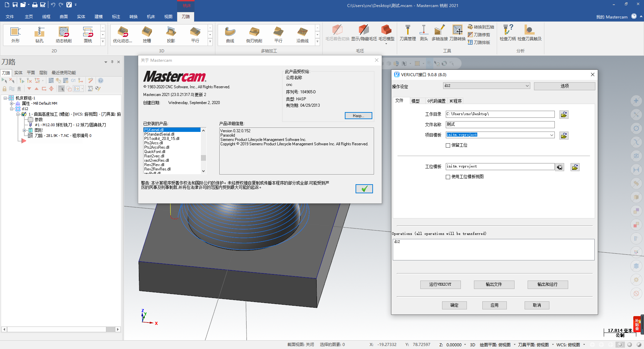The height and width of the screenshot is (349, 644).
Task: Toggle operation 1 曲面高速加工 selection checkmark
Action: 24,114
